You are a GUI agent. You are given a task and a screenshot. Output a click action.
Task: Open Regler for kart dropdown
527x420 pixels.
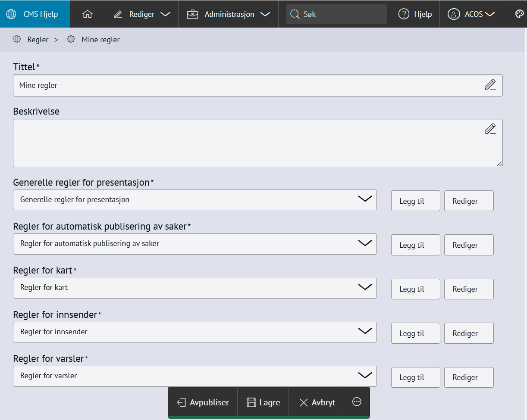(194, 288)
